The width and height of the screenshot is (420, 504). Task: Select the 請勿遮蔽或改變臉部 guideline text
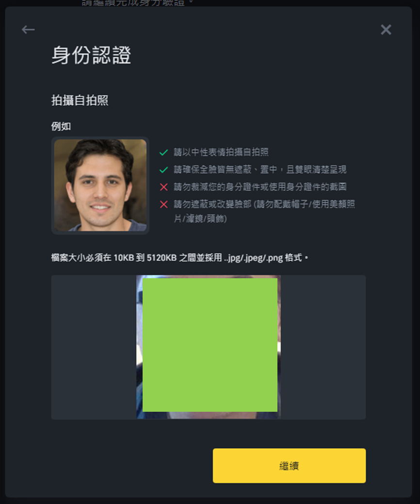[x=264, y=211]
